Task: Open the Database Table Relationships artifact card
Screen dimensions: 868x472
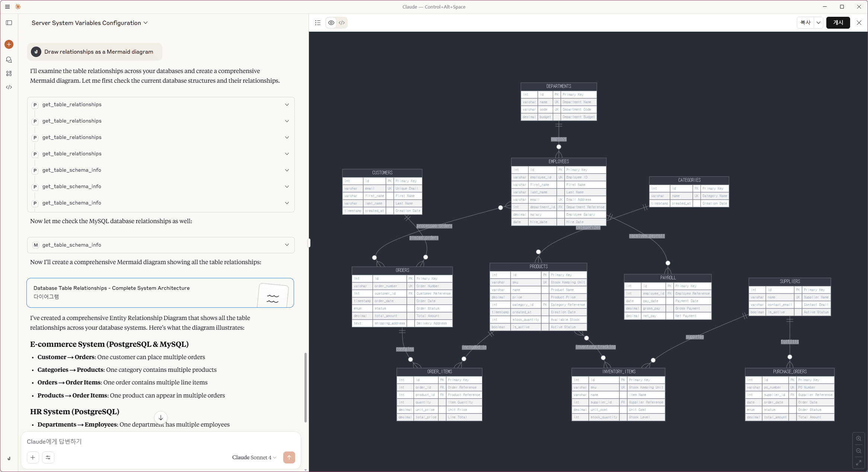Action: (160, 292)
